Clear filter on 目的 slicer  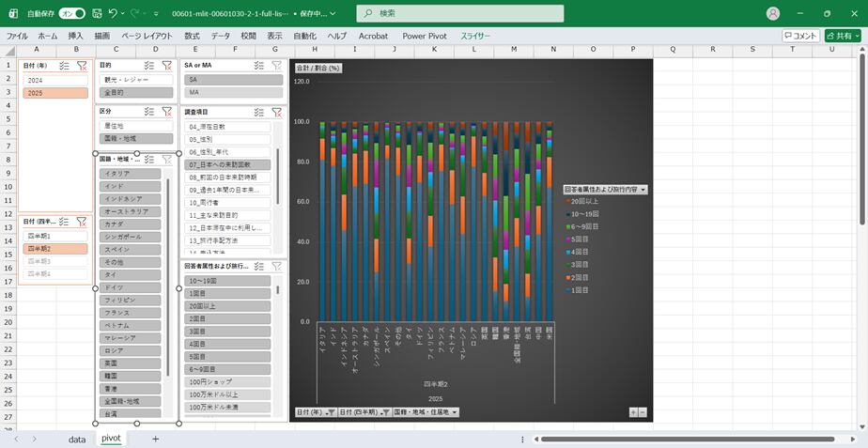(166, 66)
